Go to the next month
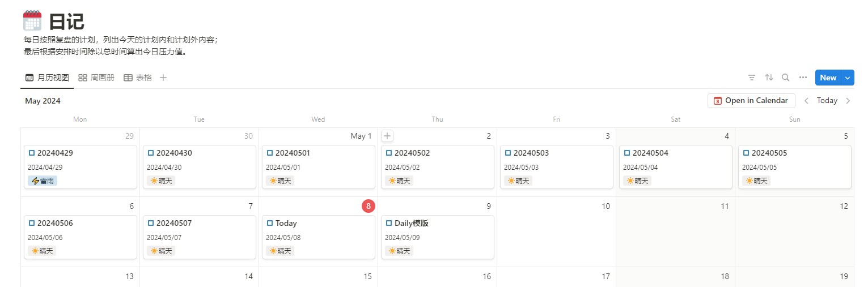Viewport: 868px width, 287px height. [x=848, y=101]
